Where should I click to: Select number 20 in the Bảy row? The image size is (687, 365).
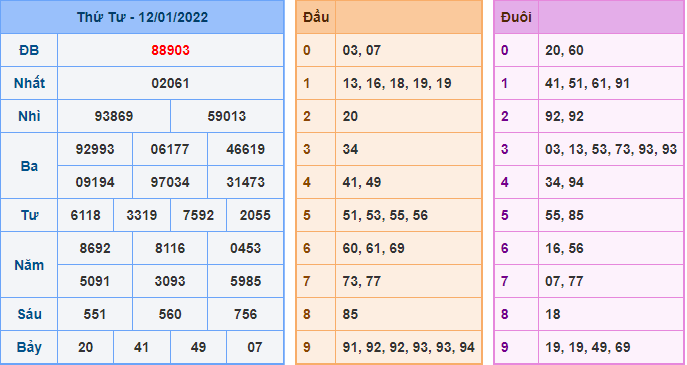85,347
